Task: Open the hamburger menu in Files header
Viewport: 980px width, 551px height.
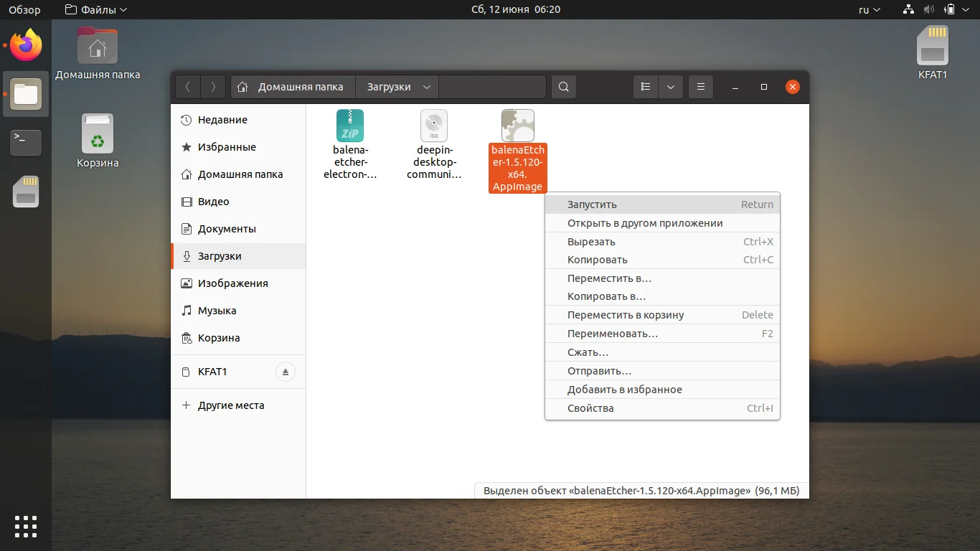Action: (701, 87)
